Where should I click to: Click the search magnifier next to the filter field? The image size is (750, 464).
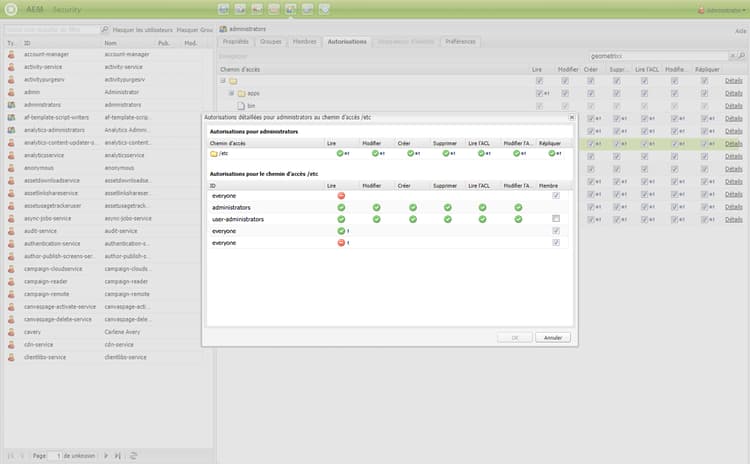pyautogui.click(x=104, y=30)
